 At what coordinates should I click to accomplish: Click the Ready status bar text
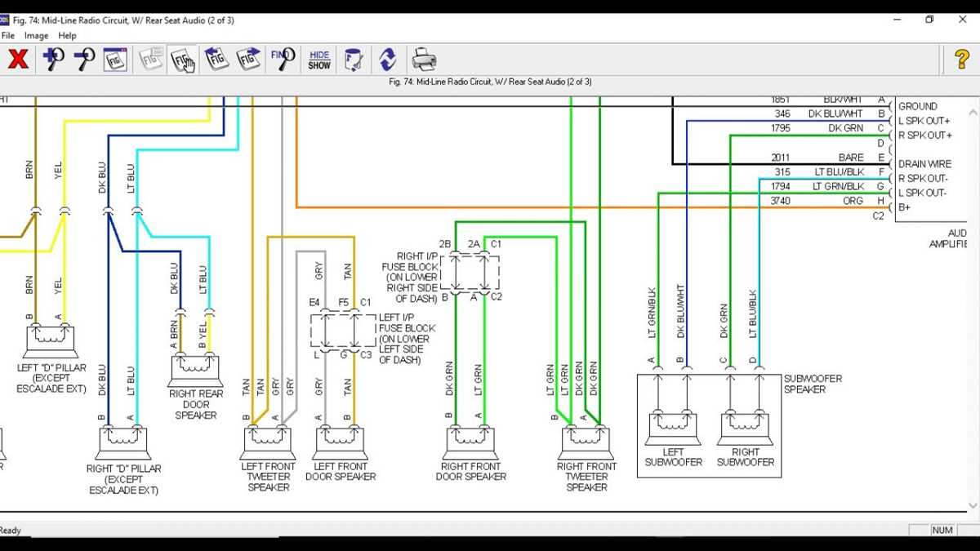[x=11, y=531]
